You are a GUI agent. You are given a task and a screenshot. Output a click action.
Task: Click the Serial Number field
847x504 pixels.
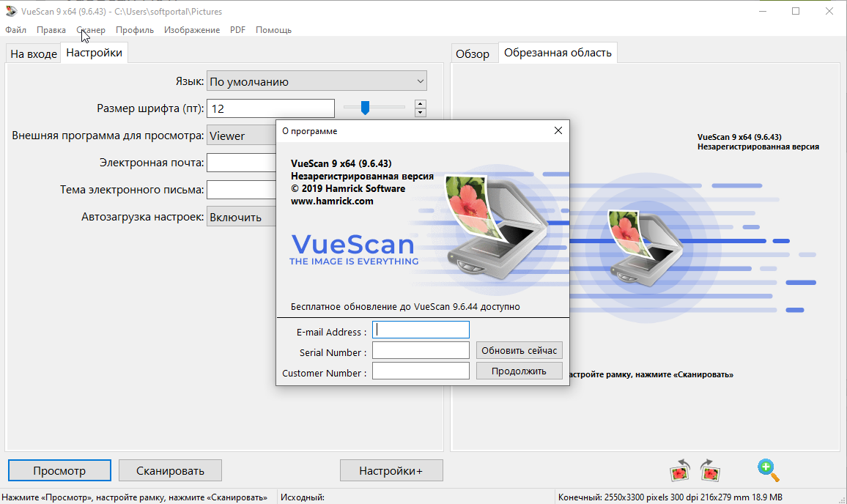421,350
